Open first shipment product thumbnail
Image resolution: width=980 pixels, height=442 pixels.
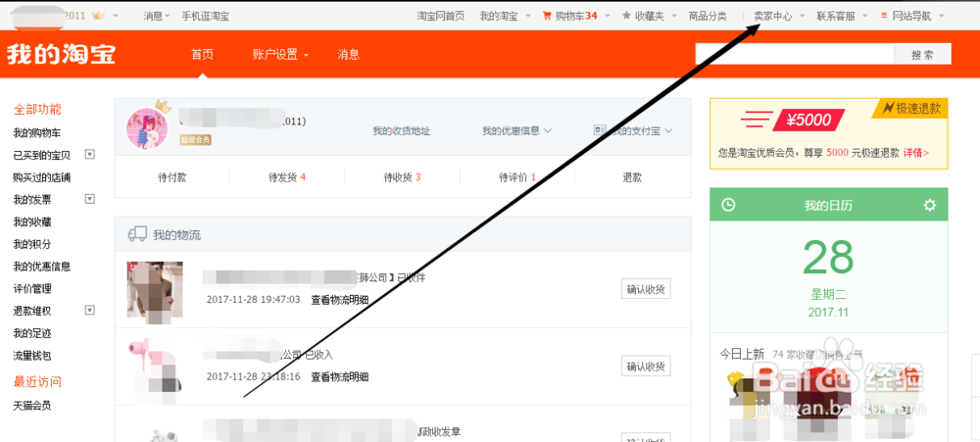click(155, 289)
